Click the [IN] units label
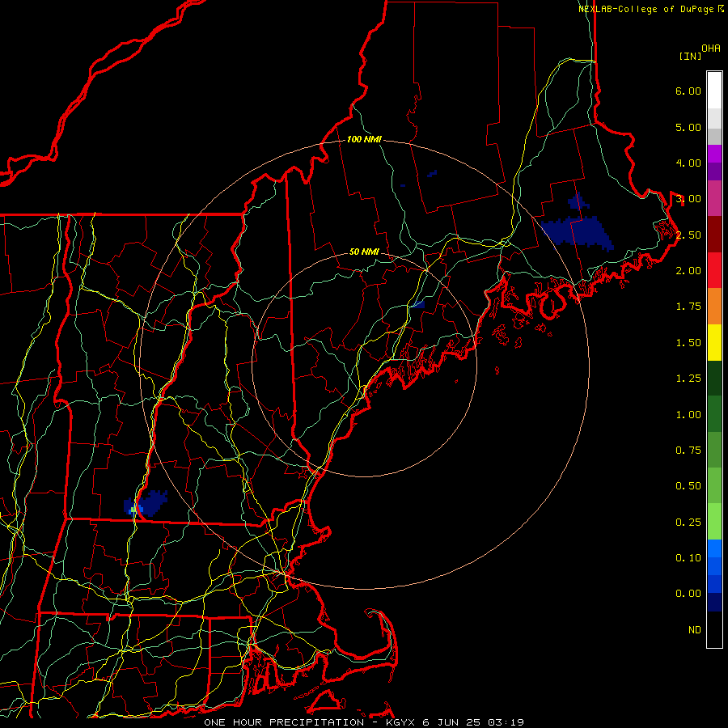 [690, 56]
